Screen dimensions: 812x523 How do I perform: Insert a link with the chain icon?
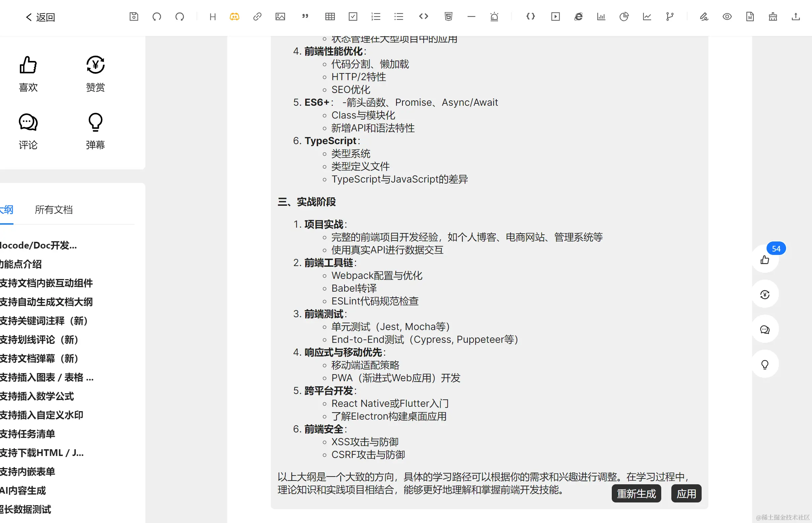tap(257, 16)
